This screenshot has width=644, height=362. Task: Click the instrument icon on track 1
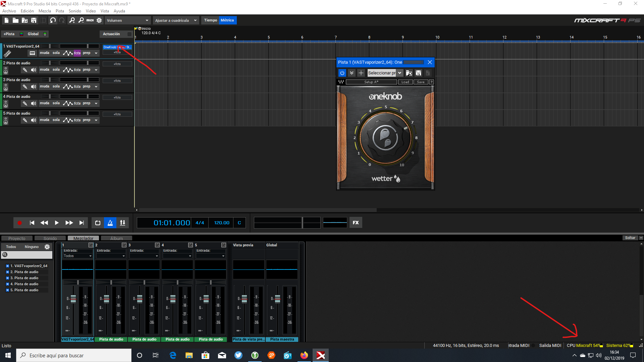7,54
